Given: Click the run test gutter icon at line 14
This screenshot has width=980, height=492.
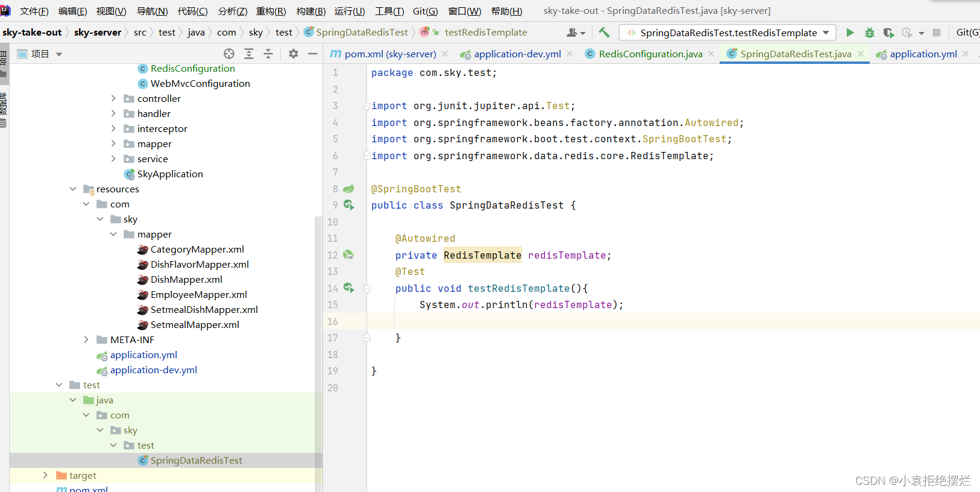Looking at the screenshot, I should click(x=348, y=288).
